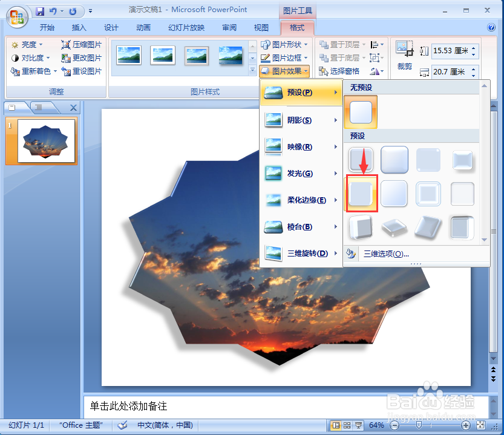Screen dimensions: 504x435
Task: Choose the first preset in the second 预设 row
Action: coord(361,194)
